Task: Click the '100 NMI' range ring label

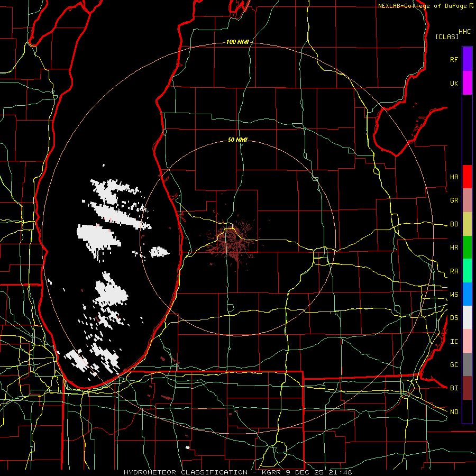Action: (237, 42)
